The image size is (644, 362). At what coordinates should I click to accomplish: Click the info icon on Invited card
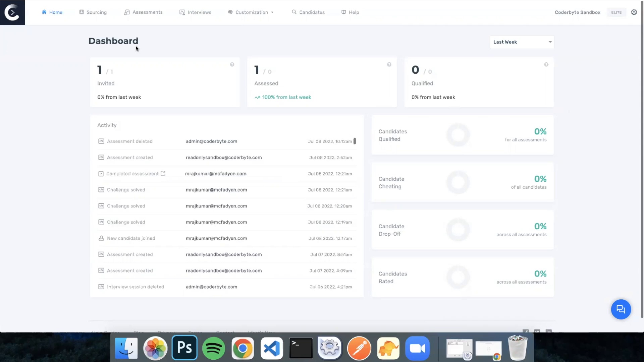pyautogui.click(x=232, y=64)
